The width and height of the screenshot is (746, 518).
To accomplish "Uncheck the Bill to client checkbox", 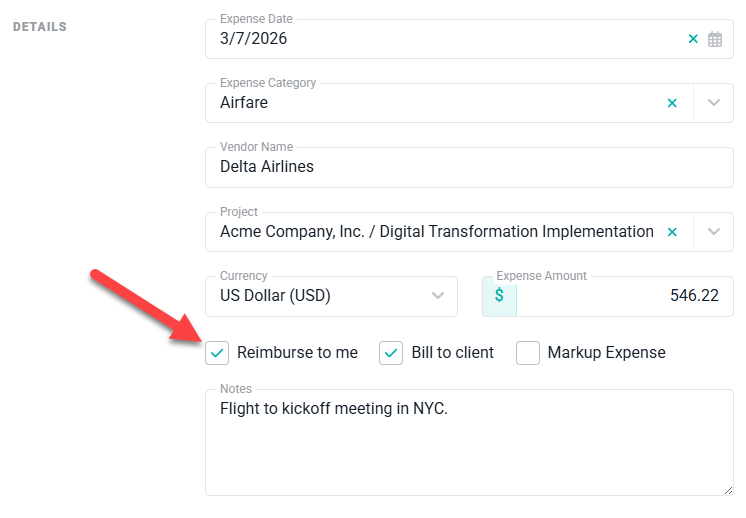I will pyautogui.click(x=391, y=353).
